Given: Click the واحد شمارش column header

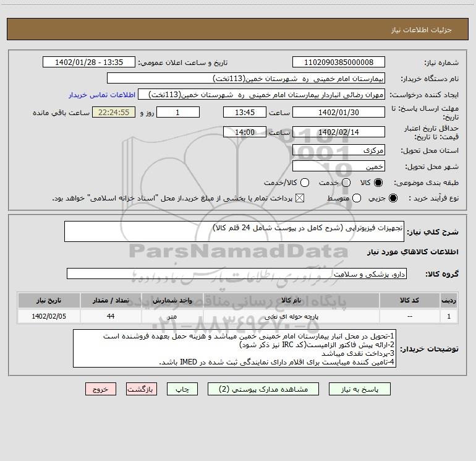Looking at the screenshot, I should [172, 300].
